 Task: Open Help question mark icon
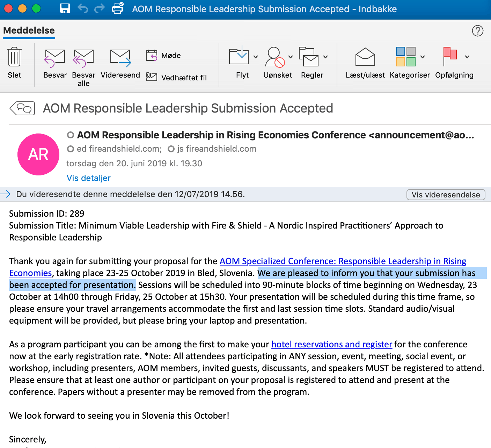click(x=478, y=31)
